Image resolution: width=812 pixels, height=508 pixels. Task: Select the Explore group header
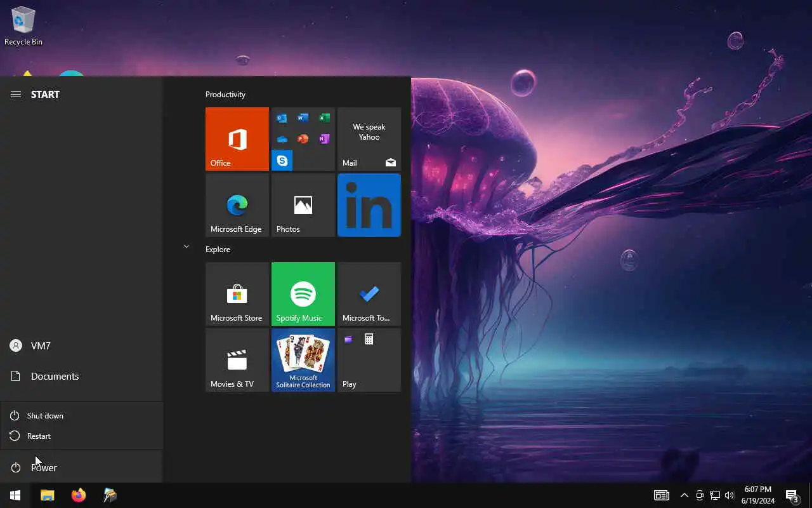218,250
